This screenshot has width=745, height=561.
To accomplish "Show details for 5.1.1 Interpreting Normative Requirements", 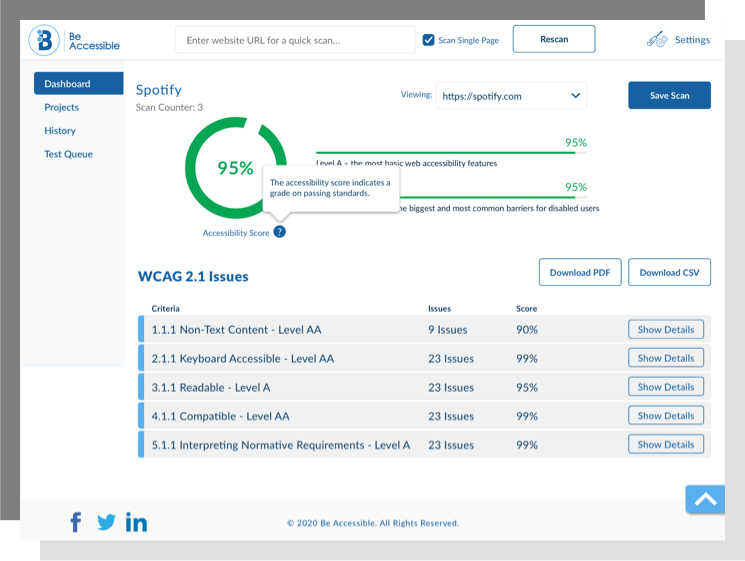I will click(666, 444).
